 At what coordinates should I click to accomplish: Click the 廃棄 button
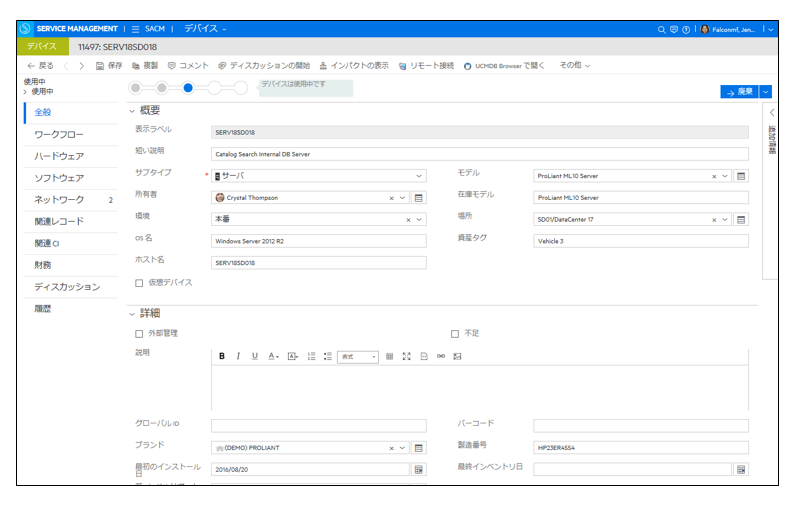[x=739, y=91]
